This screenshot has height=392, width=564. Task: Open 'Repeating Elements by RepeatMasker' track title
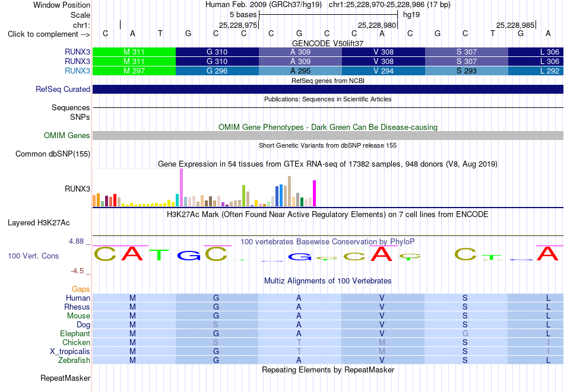[x=328, y=370]
